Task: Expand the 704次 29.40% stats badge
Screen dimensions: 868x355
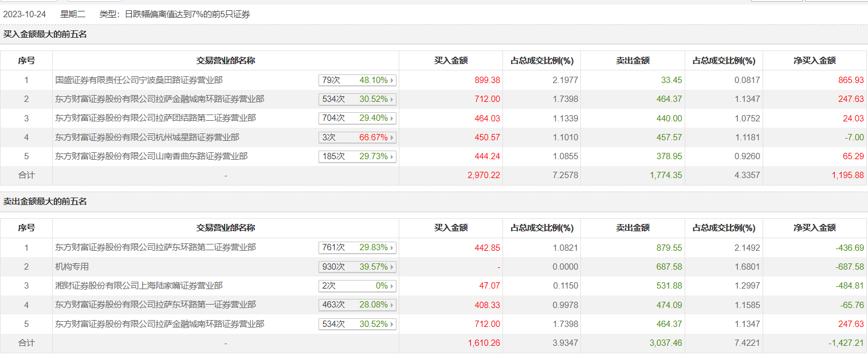Action: tap(358, 118)
